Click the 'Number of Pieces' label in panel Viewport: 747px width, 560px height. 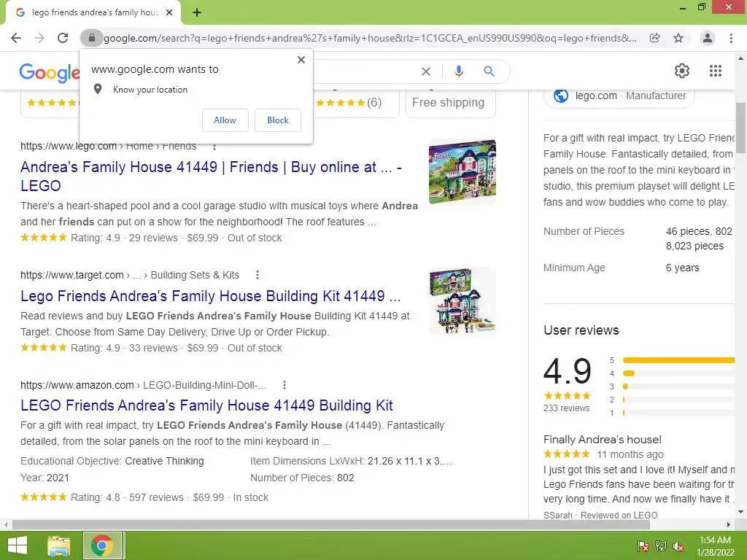pyautogui.click(x=584, y=231)
